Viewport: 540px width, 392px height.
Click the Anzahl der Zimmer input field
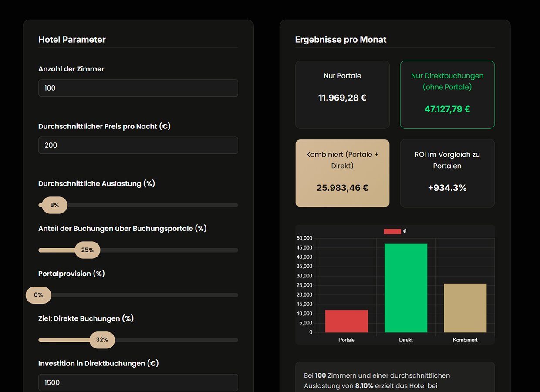coord(138,88)
